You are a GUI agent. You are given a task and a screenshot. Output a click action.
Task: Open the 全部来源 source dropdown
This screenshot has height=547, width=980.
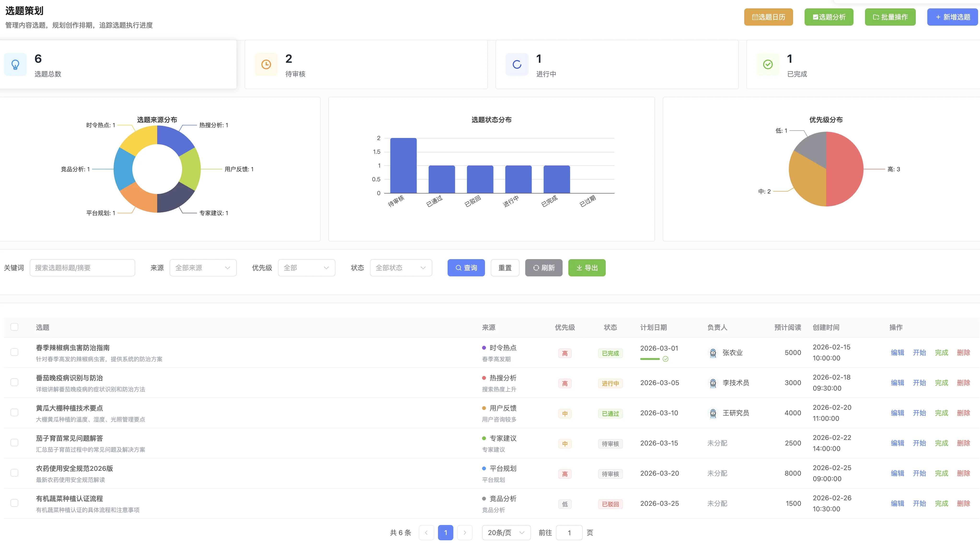point(203,268)
